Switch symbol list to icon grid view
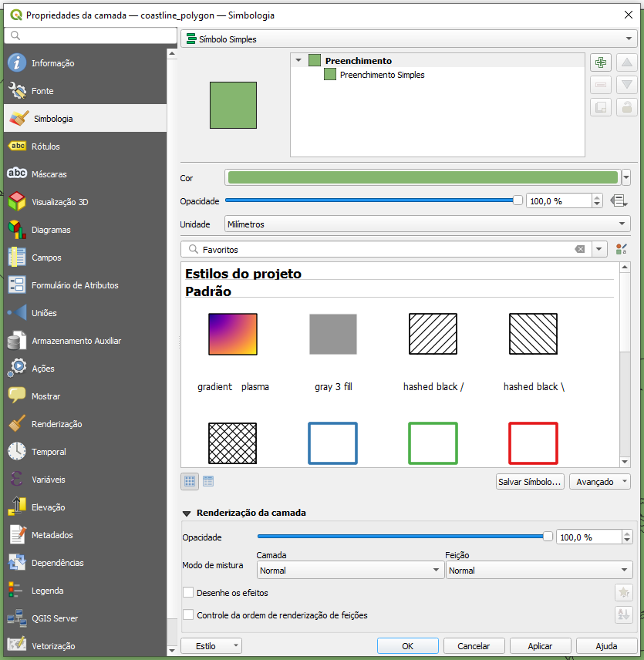The image size is (644, 660). 189,481
